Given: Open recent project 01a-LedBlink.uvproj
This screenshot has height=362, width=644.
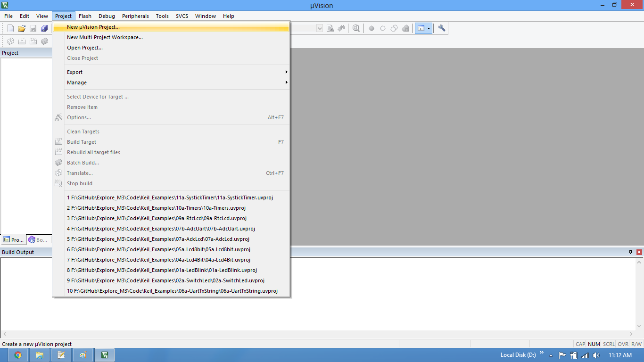Looking at the screenshot, I should 171,270.
